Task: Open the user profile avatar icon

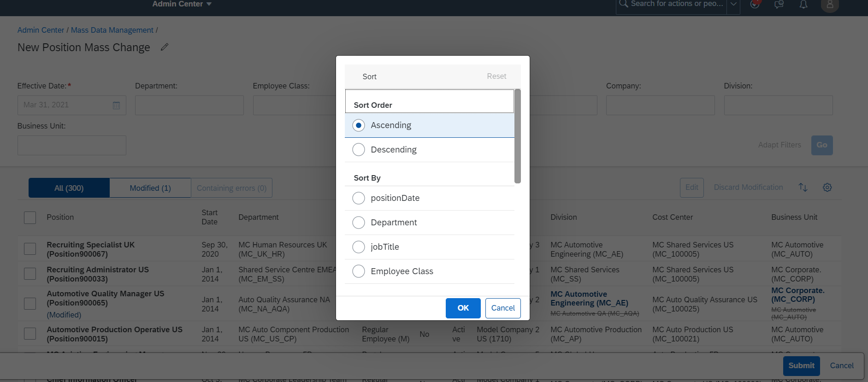Action: [x=829, y=5]
